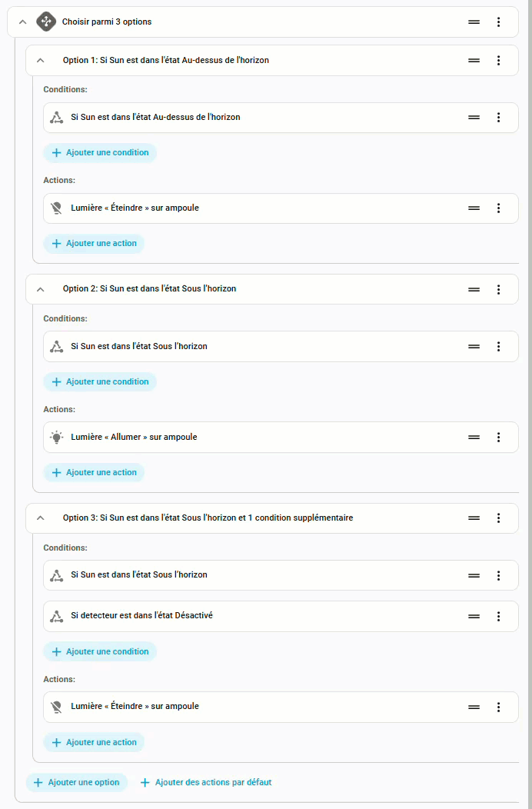Click drag handle of 'Si detecteur est Désactivé' condition
532x809 pixels.
(x=474, y=616)
